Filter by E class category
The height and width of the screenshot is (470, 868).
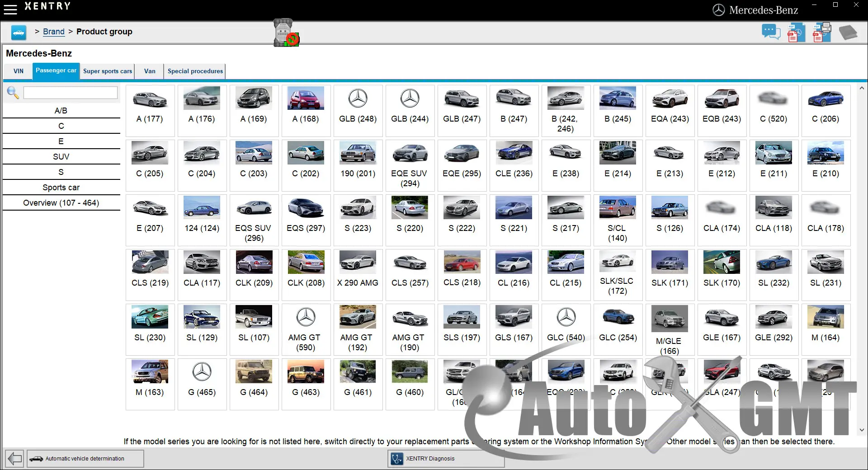pyautogui.click(x=61, y=141)
